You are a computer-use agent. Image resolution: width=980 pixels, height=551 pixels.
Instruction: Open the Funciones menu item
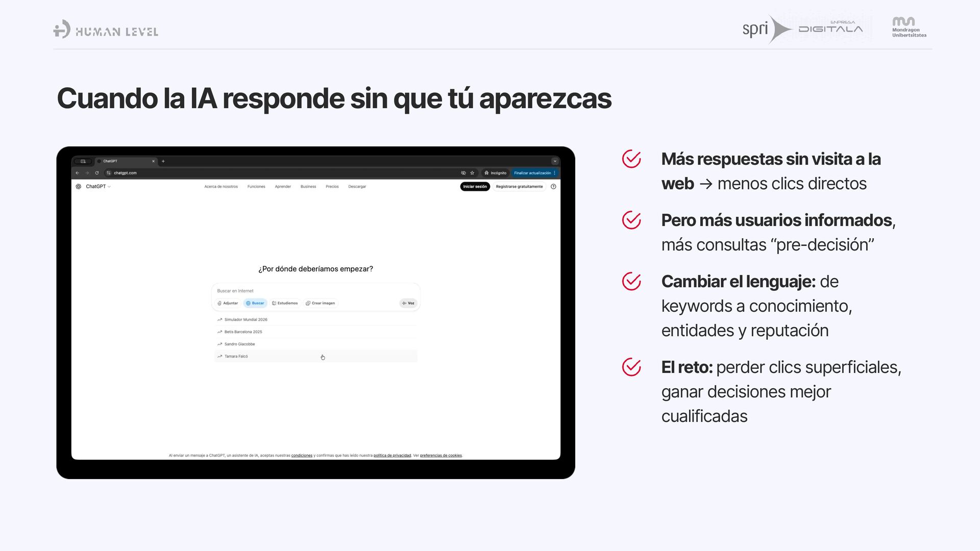256,187
